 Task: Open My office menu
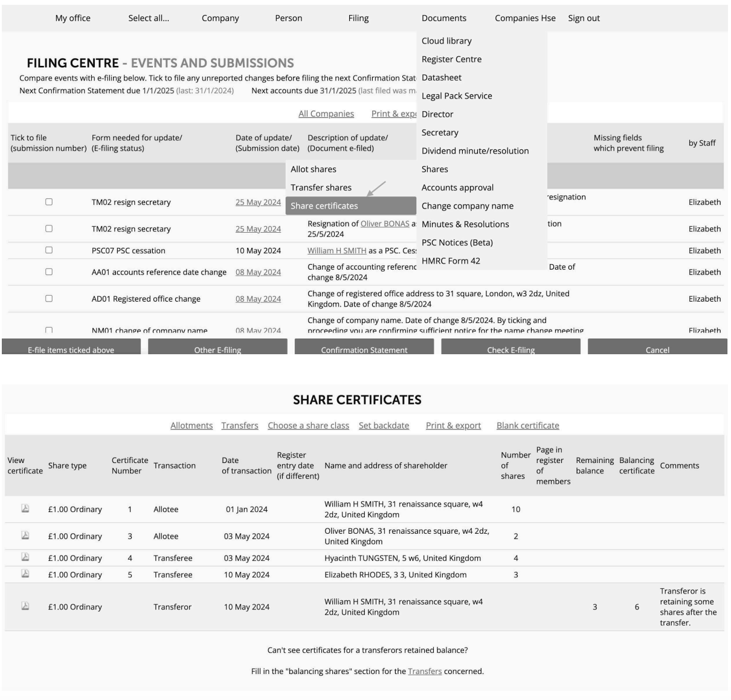click(x=73, y=18)
